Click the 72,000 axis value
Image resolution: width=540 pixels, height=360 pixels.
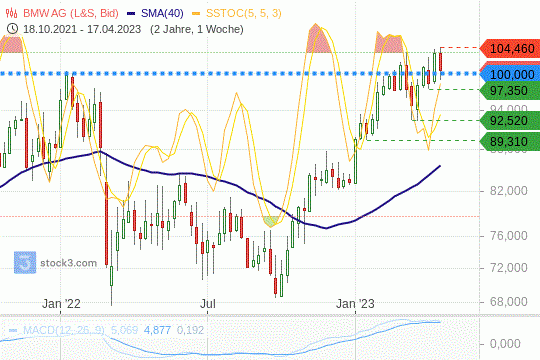point(509,268)
